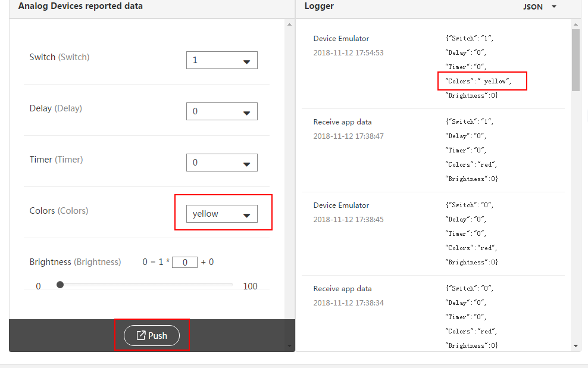Click the highlighted Colors yellow log line
588x368 pixels.
tap(482, 81)
